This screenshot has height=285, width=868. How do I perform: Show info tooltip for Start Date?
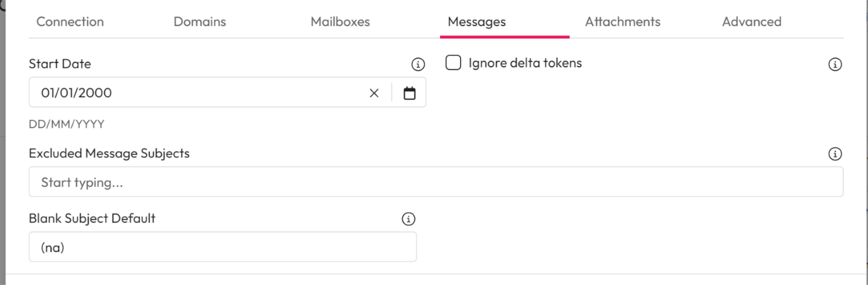(x=418, y=64)
